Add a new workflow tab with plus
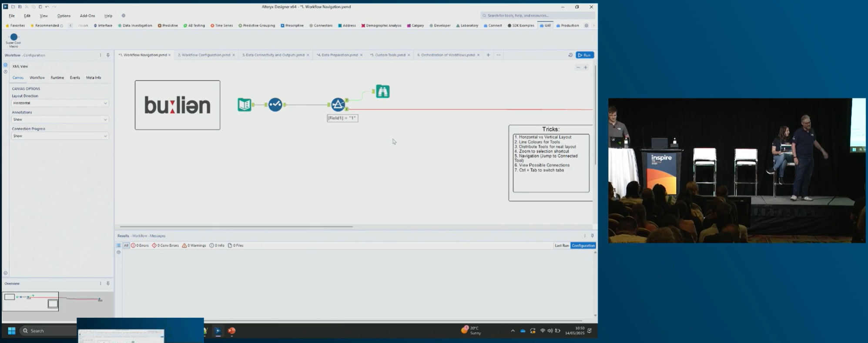Screen dimensions: 868x343 pyautogui.click(x=488, y=55)
